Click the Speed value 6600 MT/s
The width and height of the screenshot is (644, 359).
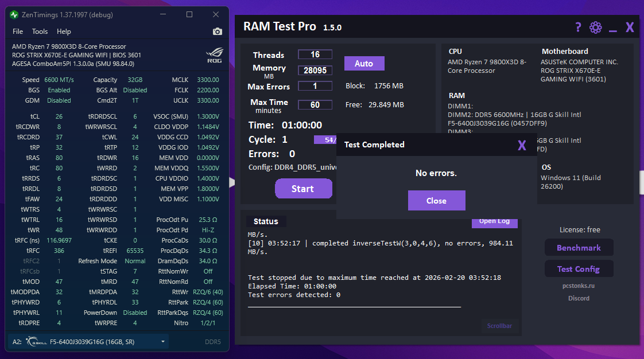coord(59,80)
